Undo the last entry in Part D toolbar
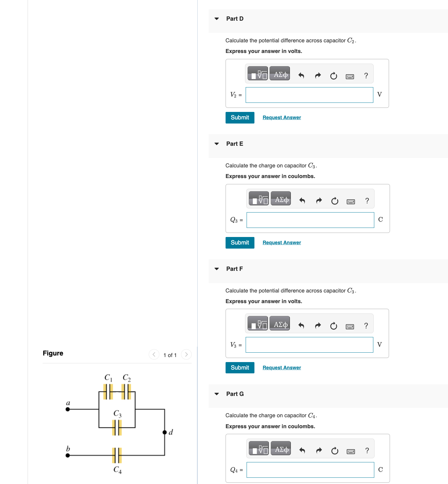 (301, 75)
